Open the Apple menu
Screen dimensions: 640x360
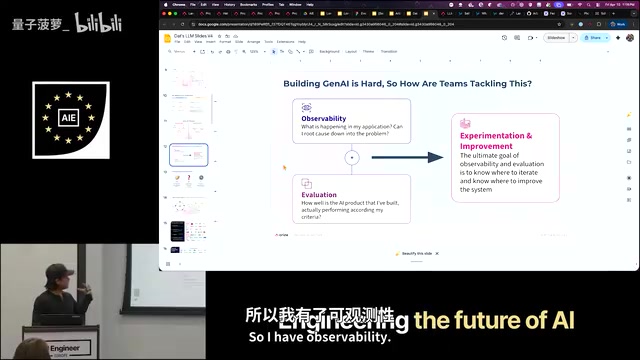point(166,4)
